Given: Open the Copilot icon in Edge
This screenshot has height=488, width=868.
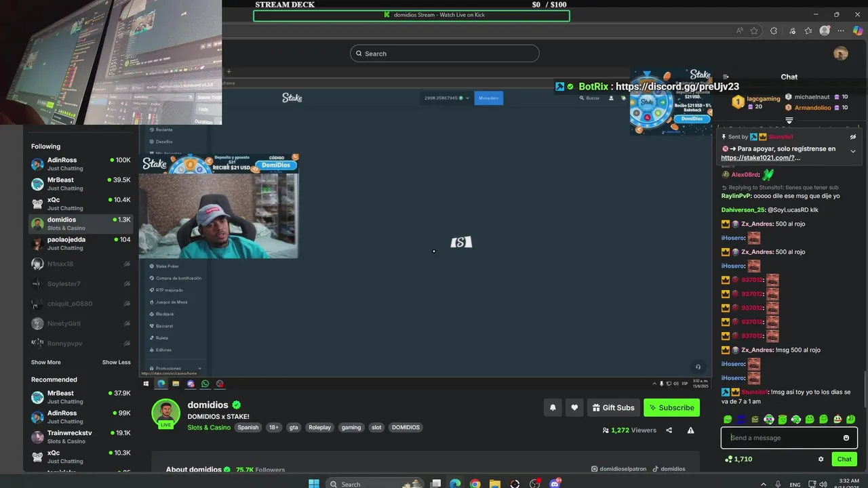Looking at the screenshot, I should tap(858, 30).
